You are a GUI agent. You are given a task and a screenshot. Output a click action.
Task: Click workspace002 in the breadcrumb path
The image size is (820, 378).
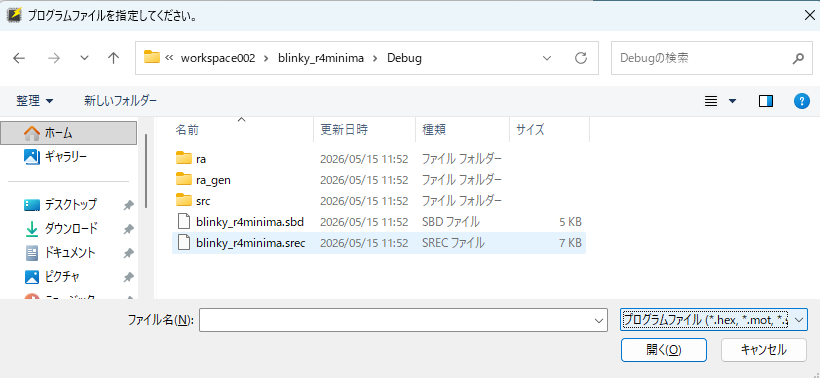(x=218, y=58)
